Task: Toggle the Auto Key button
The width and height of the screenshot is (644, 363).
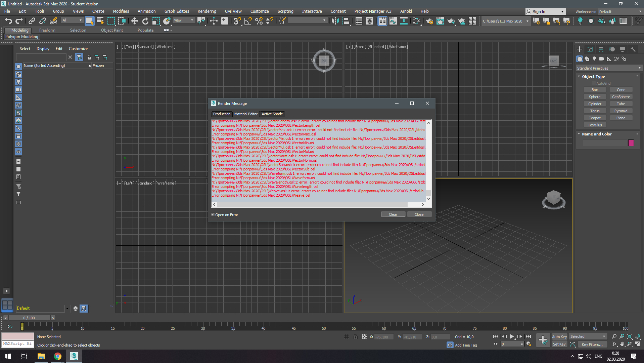Action: pos(559,337)
